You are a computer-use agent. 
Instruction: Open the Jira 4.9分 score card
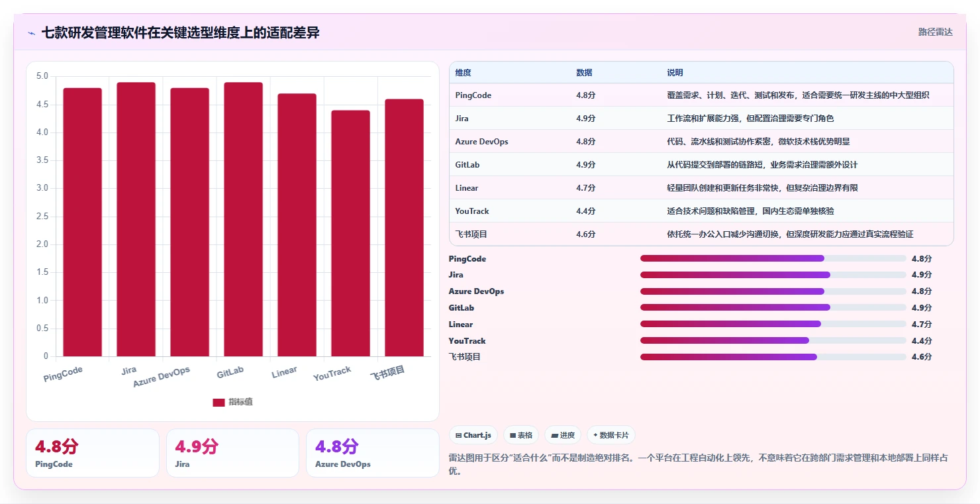(x=232, y=453)
